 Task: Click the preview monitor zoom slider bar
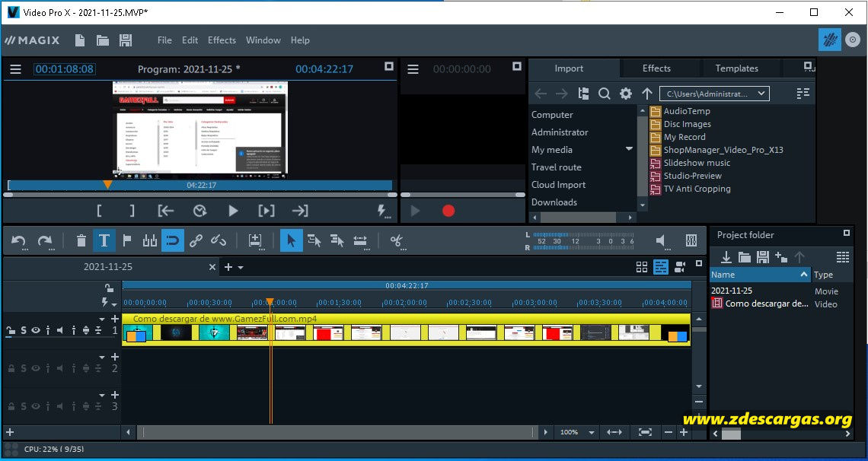pos(200,195)
